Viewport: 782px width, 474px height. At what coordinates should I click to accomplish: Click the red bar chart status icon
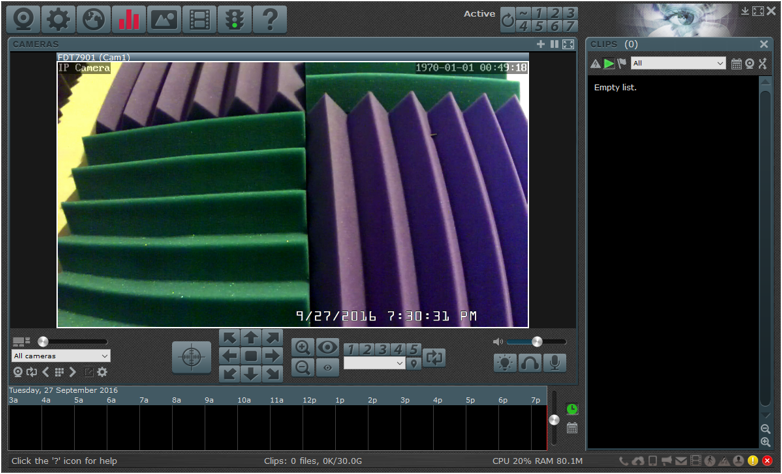tap(129, 18)
